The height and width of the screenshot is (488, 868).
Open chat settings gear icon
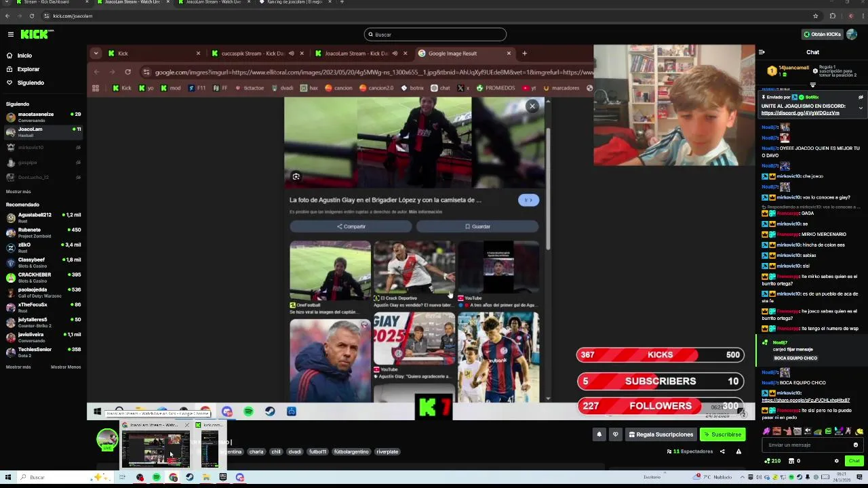pyautogui.click(x=836, y=461)
